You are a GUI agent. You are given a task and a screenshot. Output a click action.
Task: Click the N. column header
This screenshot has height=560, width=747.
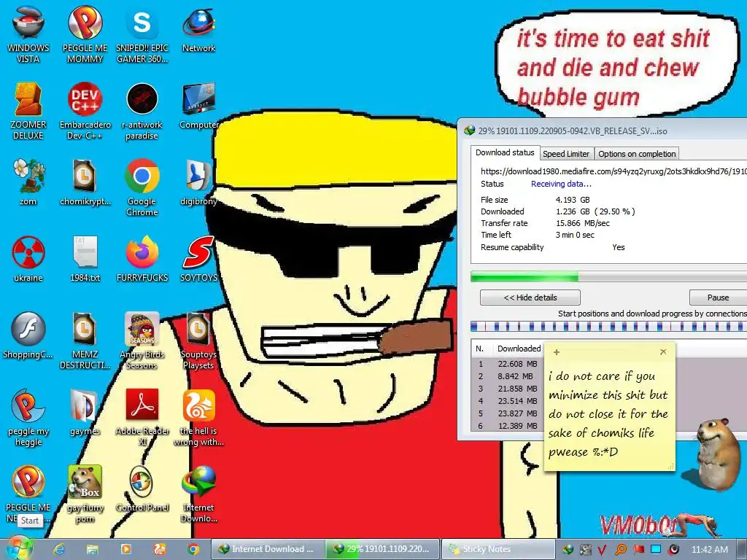click(480, 349)
